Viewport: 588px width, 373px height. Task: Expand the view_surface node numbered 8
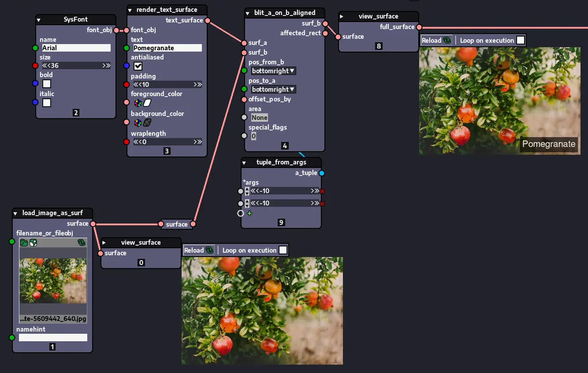(x=342, y=16)
